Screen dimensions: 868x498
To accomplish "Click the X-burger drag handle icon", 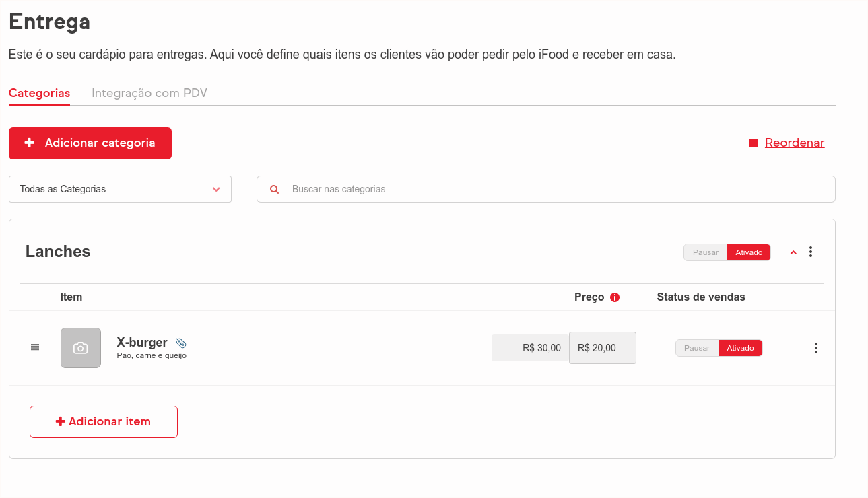I will click(x=35, y=347).
